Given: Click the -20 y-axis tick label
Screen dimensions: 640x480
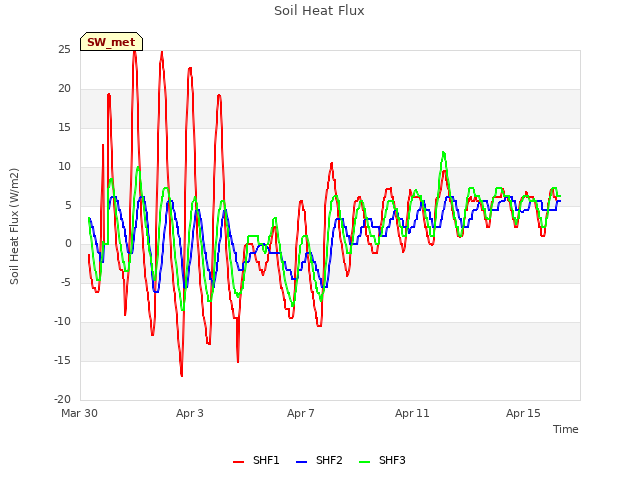Looking at the screenshot, I should 63,399.
